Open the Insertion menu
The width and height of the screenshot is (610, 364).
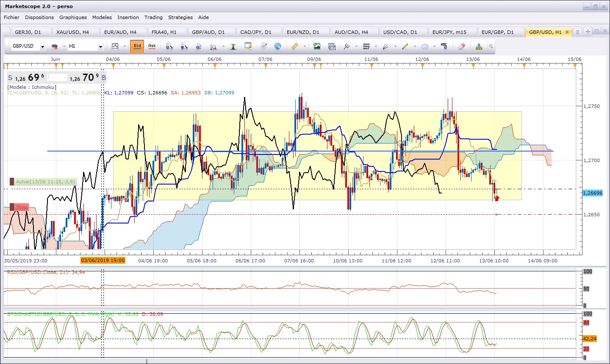pyautogui.click(x=128, y=17)
